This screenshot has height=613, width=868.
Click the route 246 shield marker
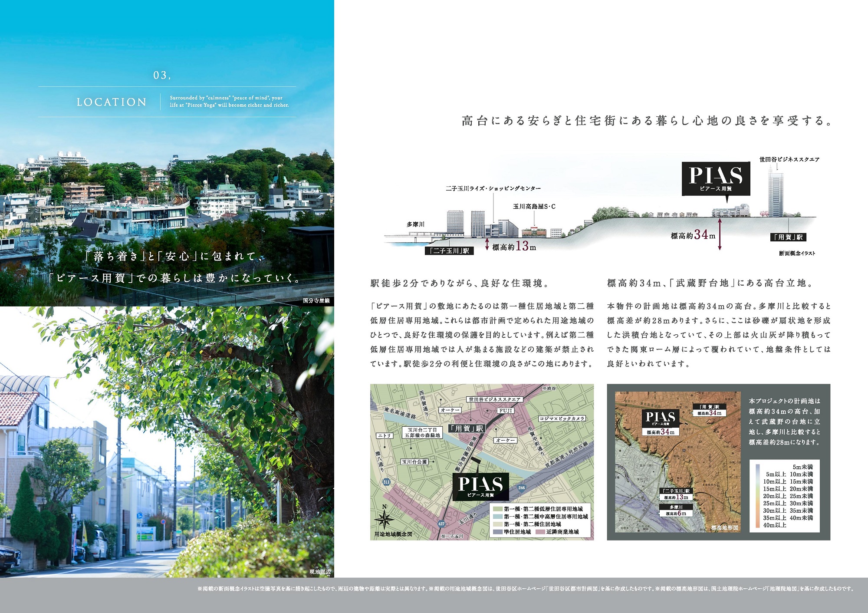pyautogui.click(x=522, y=488)
